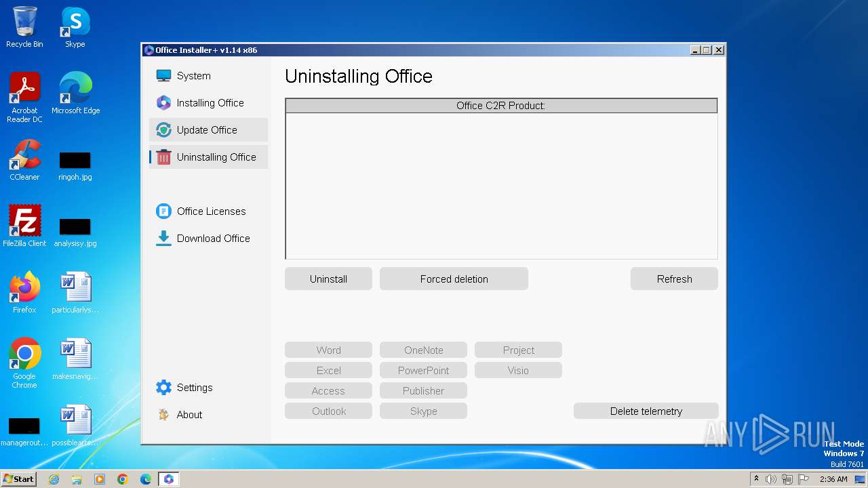Select the managerout desktop file

(x=24, y=432)
